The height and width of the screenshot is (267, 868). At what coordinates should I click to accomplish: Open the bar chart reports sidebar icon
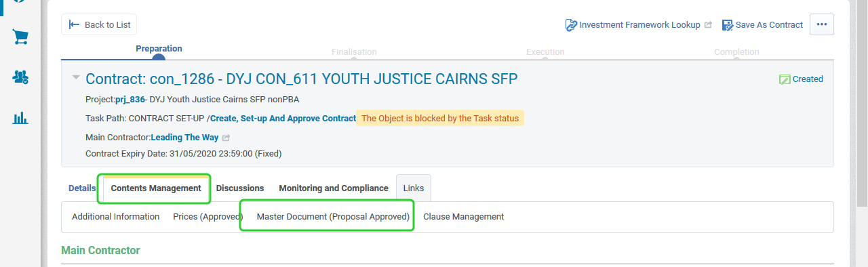click(20, 118)
